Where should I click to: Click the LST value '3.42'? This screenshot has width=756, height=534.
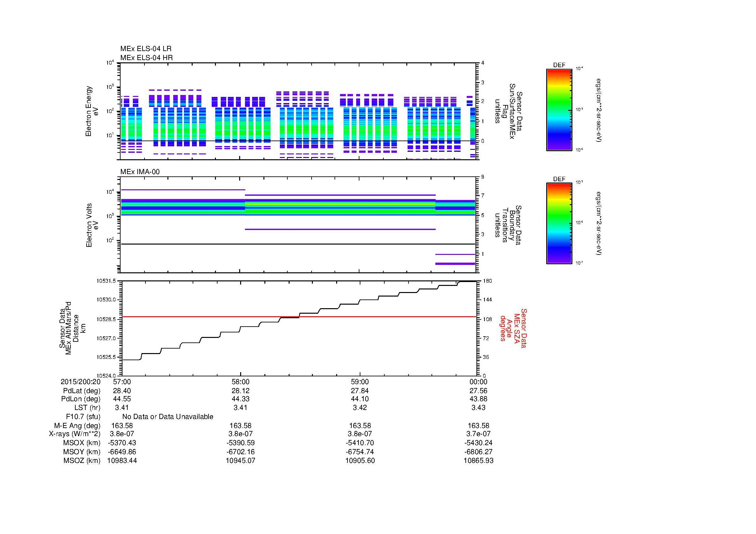[x=360, y=408]
